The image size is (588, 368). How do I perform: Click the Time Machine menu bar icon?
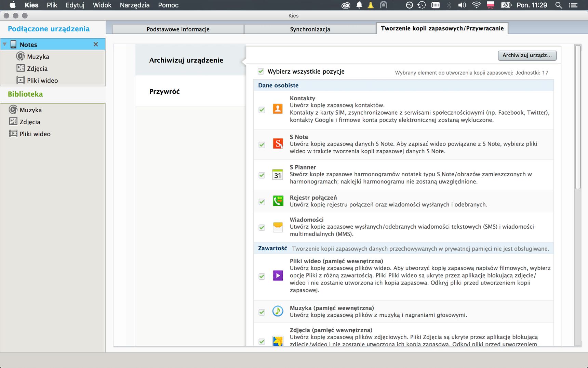pos(421,5)
